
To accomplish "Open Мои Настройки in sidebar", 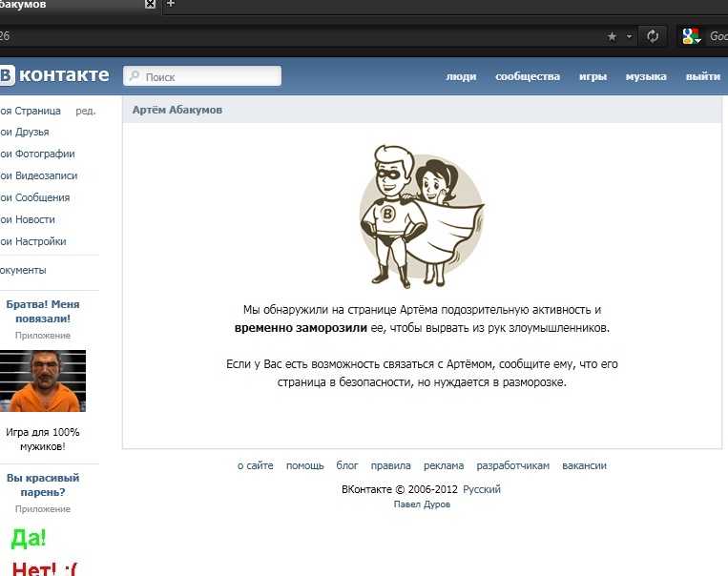I will [x=33, y=241].
